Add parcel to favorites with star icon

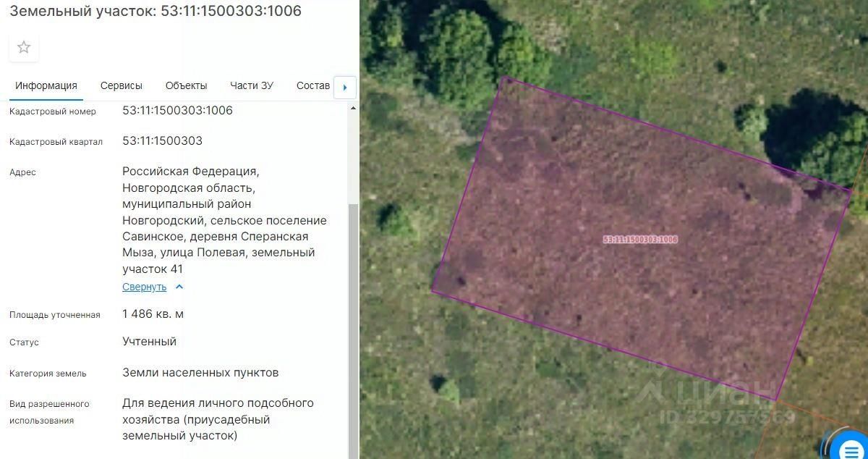(x=24, y=48)
